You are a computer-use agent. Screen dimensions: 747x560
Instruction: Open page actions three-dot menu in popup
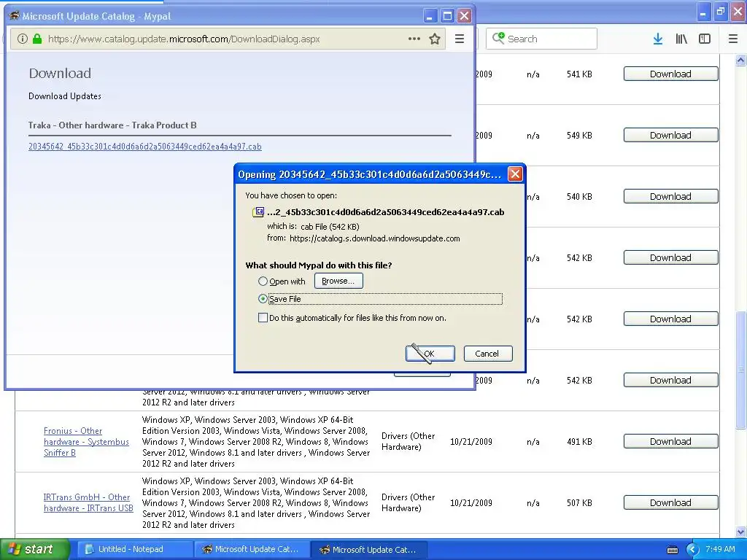[414, 39]
